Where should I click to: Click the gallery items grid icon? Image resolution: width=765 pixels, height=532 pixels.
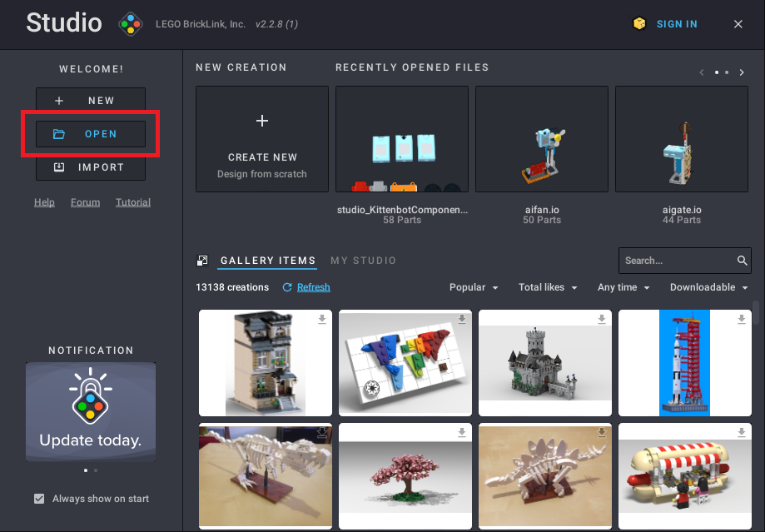202,261
